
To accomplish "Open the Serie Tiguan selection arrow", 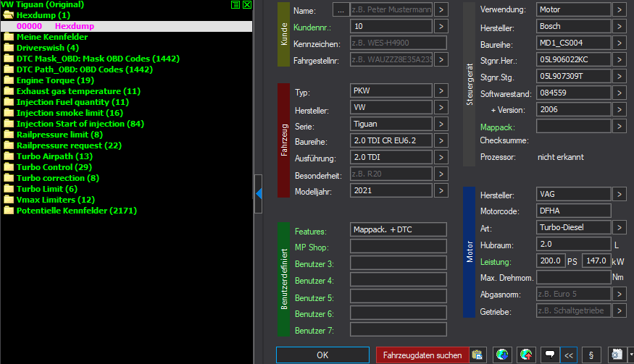I will (441, 124).
